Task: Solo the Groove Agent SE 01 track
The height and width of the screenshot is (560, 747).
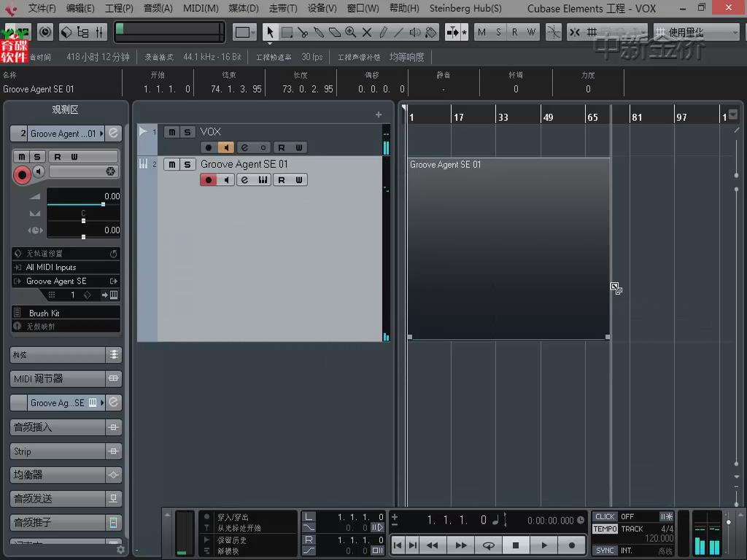Action: coord(187,164)
